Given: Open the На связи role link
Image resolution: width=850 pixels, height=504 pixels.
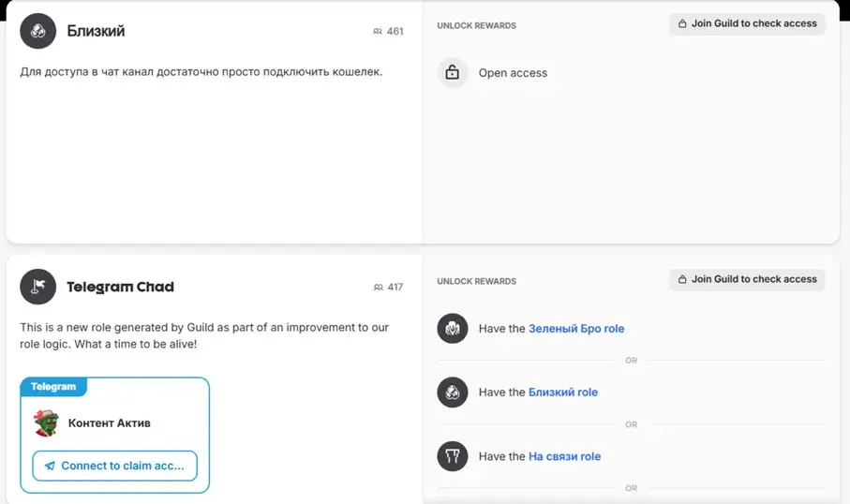Looking at the screenshot, I should coord(564,456).
